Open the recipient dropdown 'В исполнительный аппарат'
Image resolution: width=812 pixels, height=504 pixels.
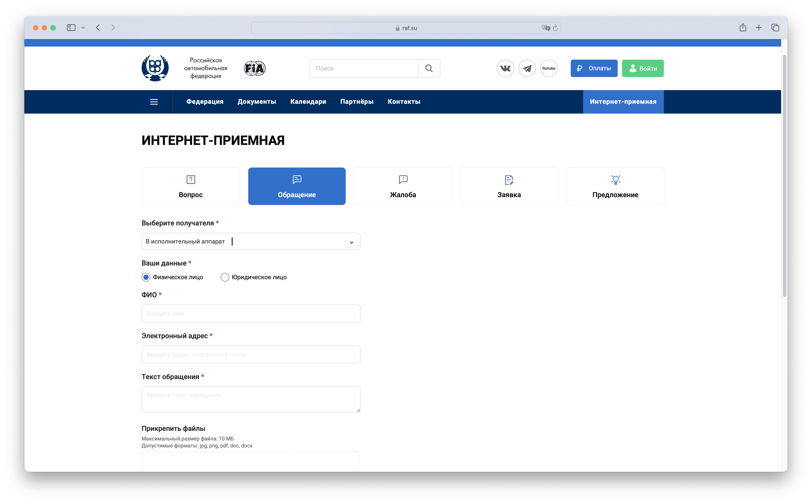click(x=251, y=241)
